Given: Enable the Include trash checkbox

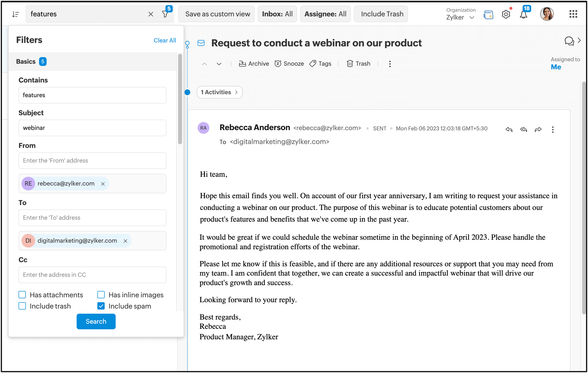Looking at the screenshot, I should 22,306.
